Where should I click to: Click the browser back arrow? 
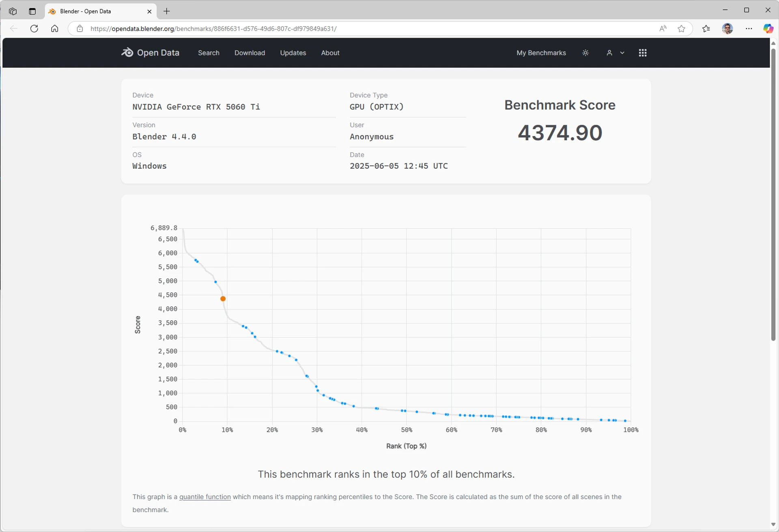tap(13, 28)
